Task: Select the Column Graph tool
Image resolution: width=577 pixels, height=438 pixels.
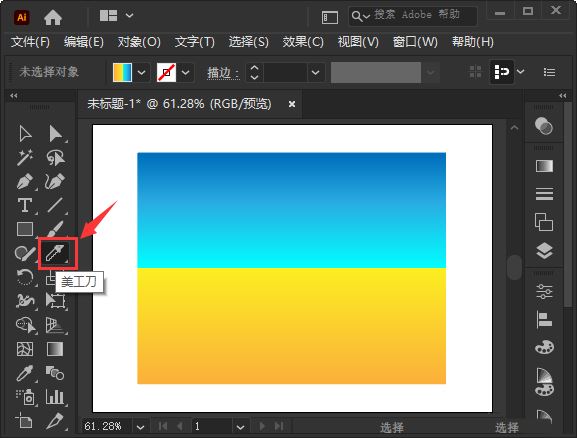Action: tap(55, 397)
